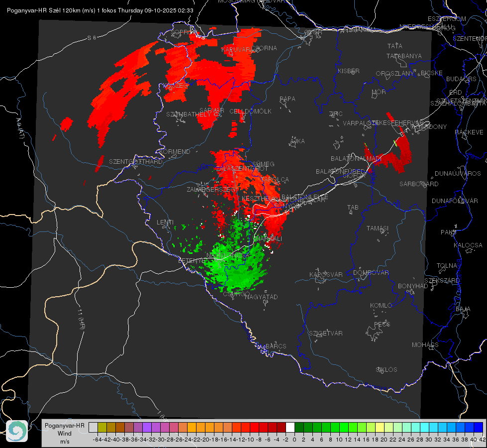Select the TAMASI label
The height and width of the screenshot is (448, 487).
[x=378, y=228]
